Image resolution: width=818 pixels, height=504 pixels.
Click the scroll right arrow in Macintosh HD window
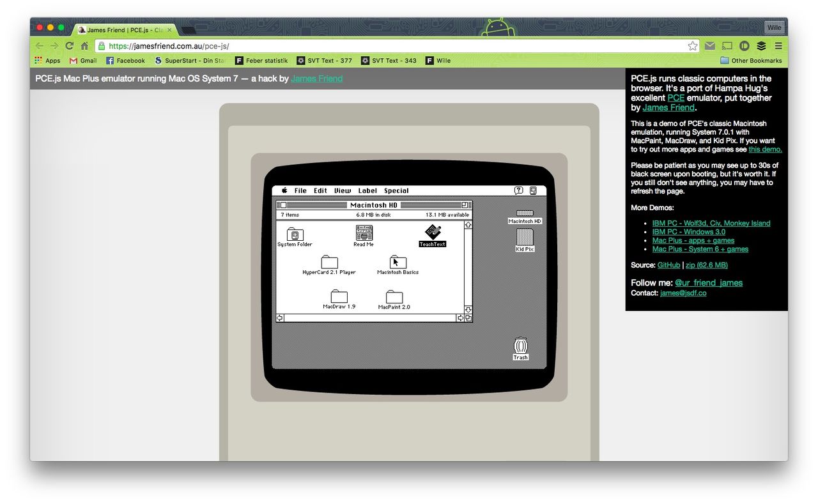460,318
